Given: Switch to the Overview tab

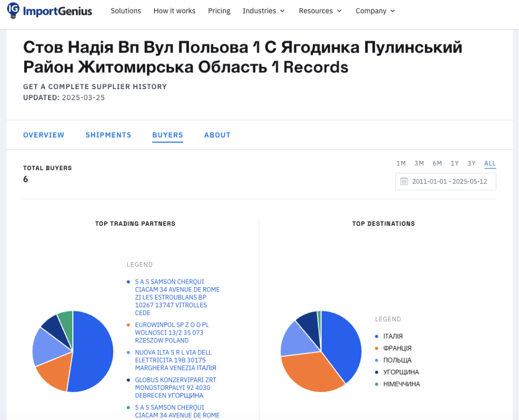Looking at the screenshot, I should coord(44,135).
